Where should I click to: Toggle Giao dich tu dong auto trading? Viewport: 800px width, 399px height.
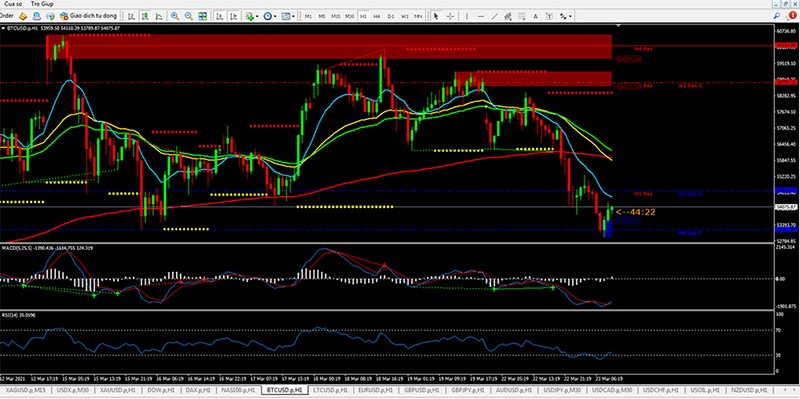tap(89, 16)
